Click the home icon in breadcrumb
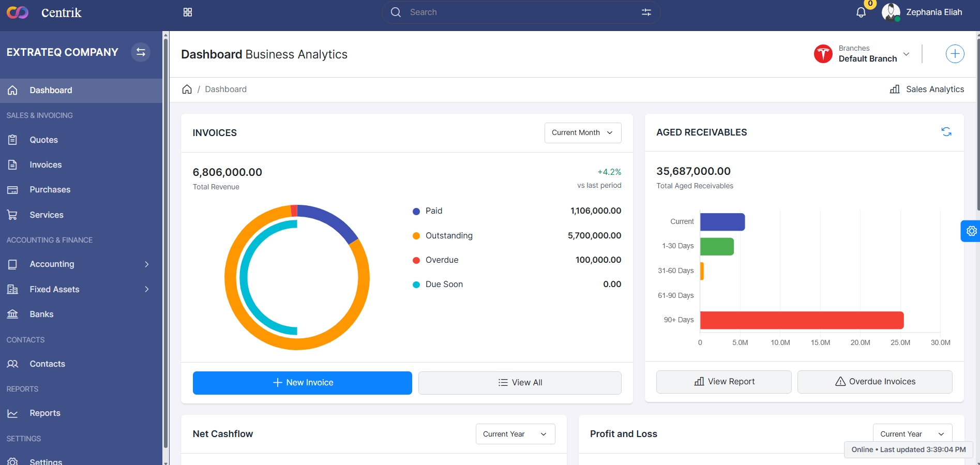Screen dimensions: 980x465 187,89
